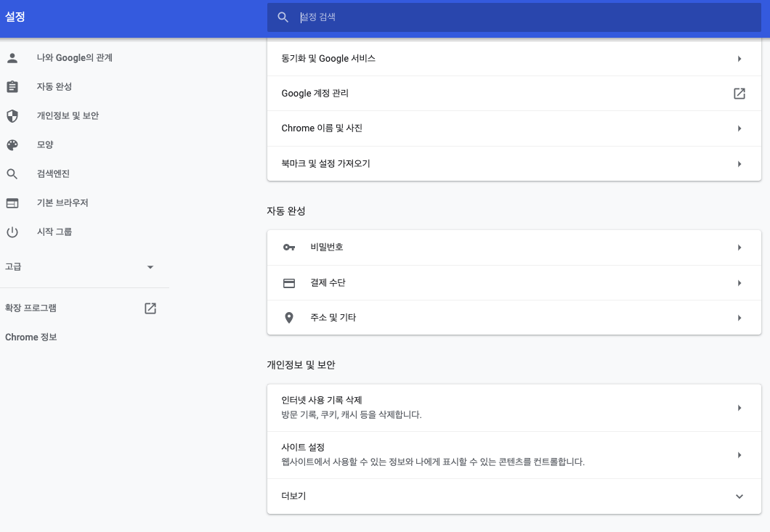This screenshot has width=770, height=532.
Task: Select 자동 완성 in the sidebar menu
Action: [x=54, y=87]
